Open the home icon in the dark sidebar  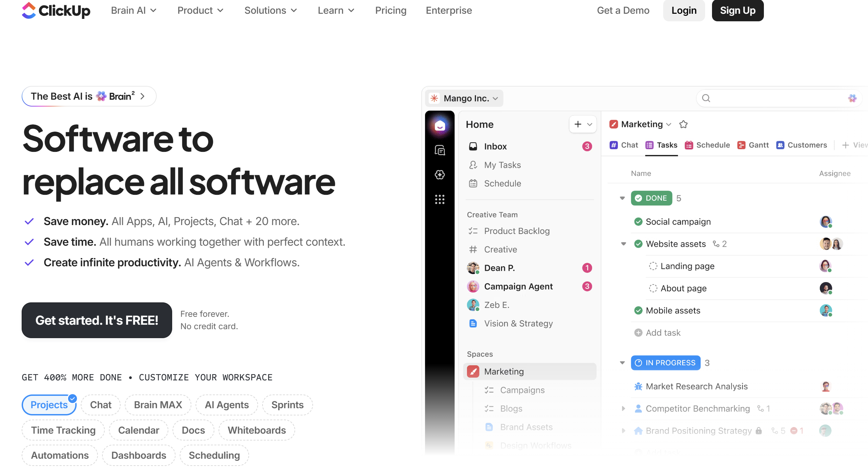[x=440, y=126]
